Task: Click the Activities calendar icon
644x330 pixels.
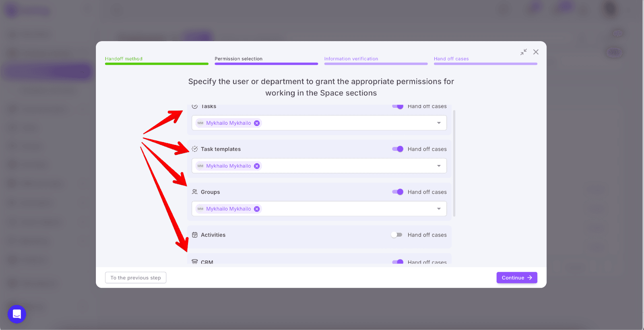Action: pos(195,235)
